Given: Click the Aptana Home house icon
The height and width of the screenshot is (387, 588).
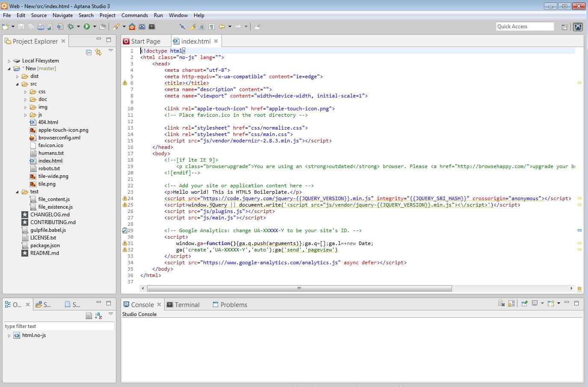Looking at the screenshot, I should (132, 27).
